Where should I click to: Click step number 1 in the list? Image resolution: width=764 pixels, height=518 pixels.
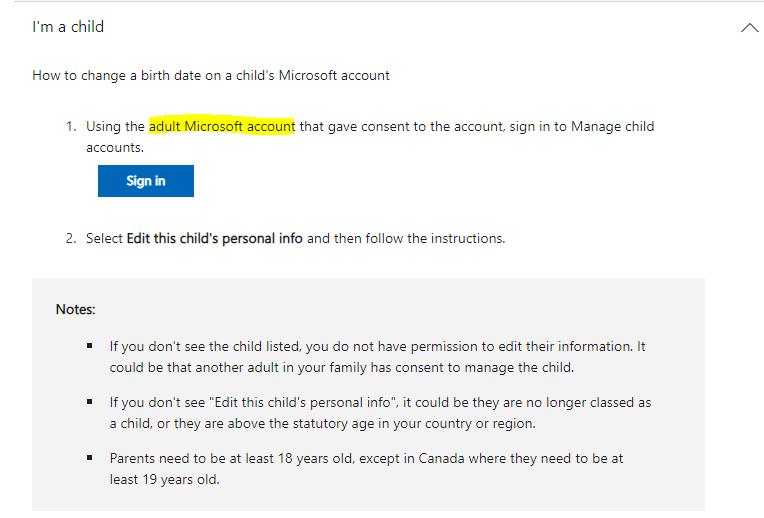pyautogui.click(x=71, y=127)
